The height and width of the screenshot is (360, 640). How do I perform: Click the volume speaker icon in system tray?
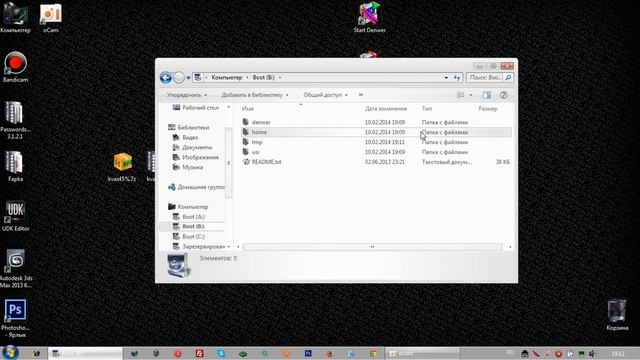[x=592, y=353]
